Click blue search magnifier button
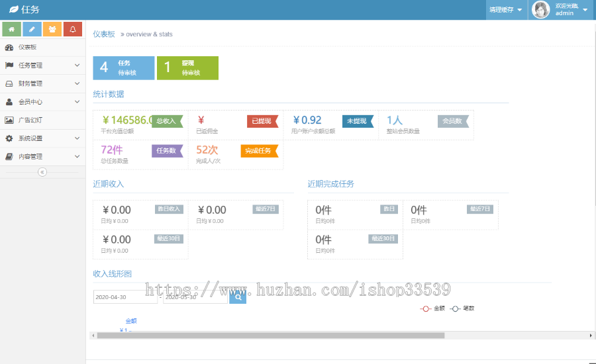 pyautogui.click(x=238, y=297)
